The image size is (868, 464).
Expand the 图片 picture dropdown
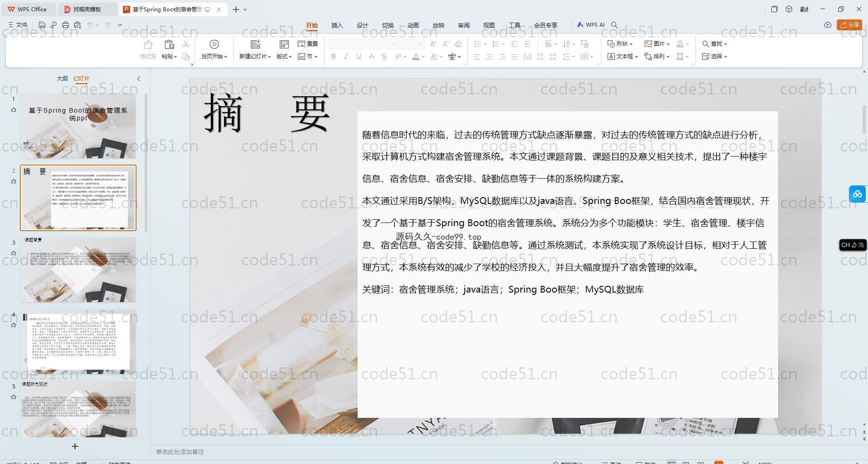[657, 44]
